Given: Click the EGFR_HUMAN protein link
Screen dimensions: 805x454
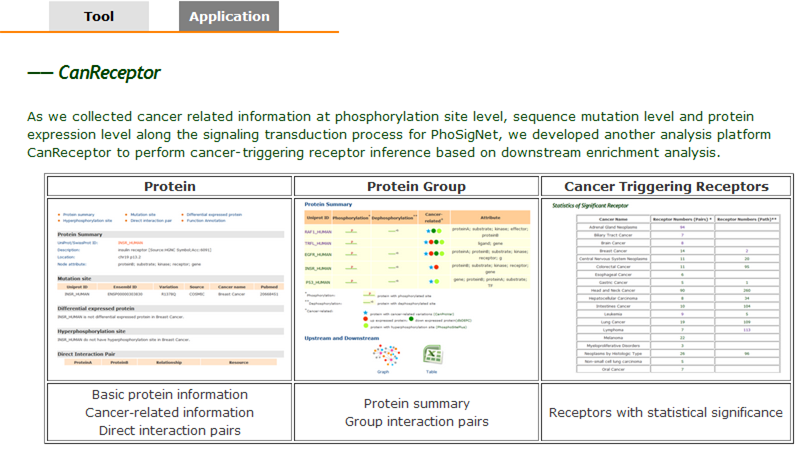Looking at the screenshot, I should point(318,254).
